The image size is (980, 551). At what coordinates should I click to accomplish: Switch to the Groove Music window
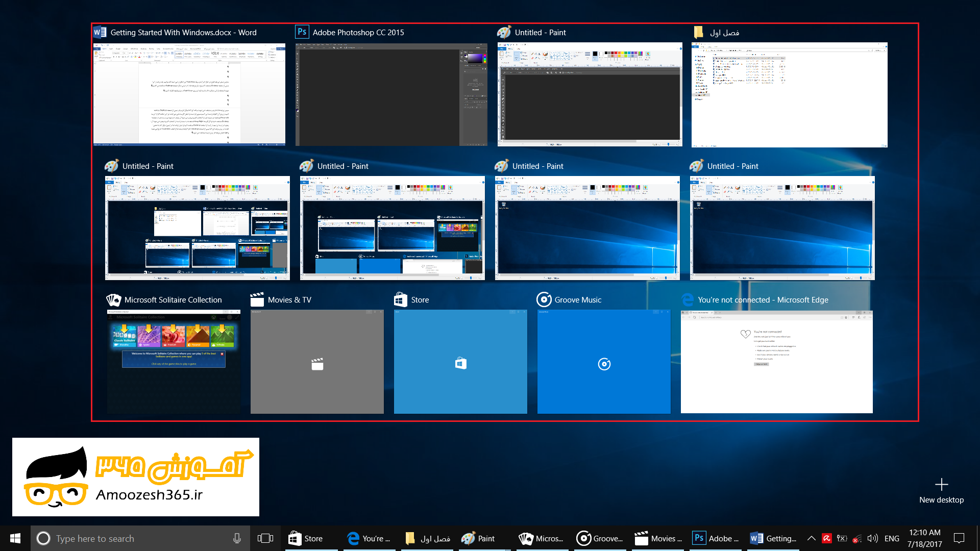coord(604,362)
